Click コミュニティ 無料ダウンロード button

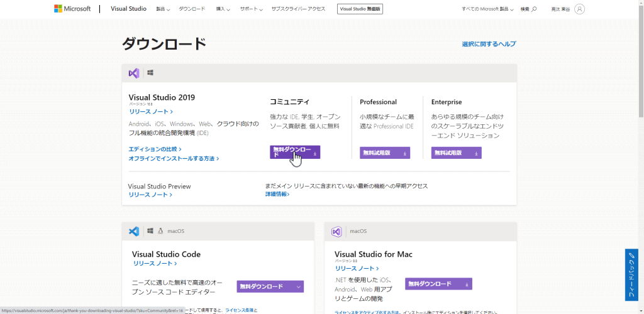[295, 152]
